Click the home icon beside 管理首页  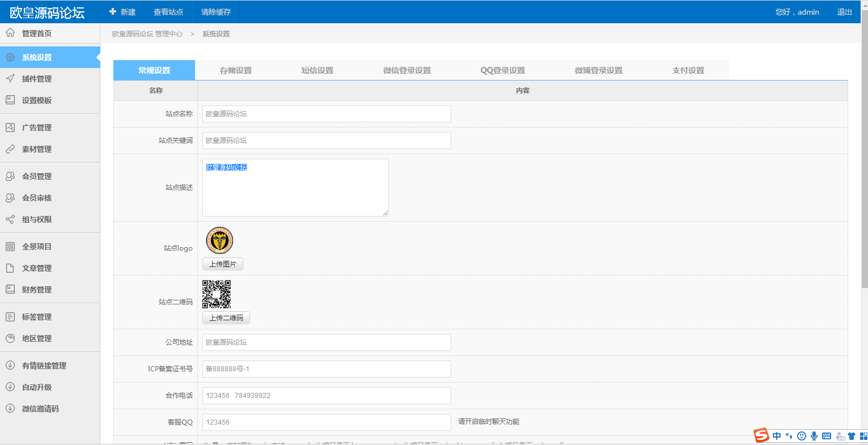tap(10, 33)
